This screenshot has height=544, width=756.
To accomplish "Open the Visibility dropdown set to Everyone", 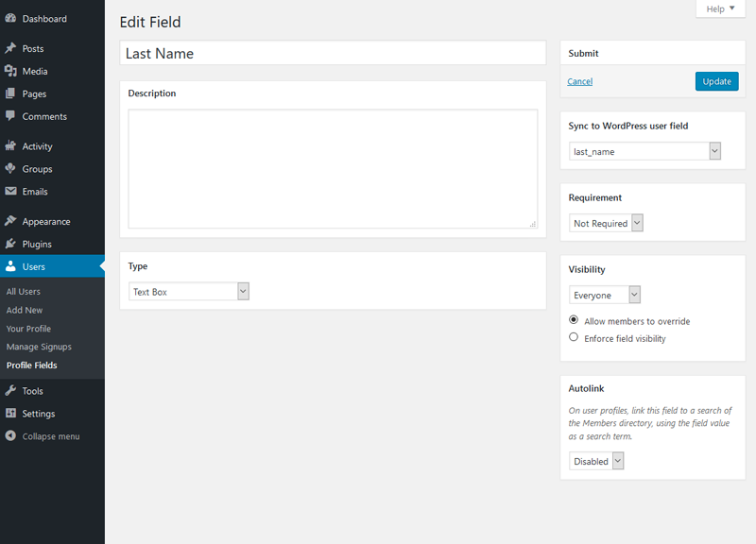I will (x=605, y=295).
